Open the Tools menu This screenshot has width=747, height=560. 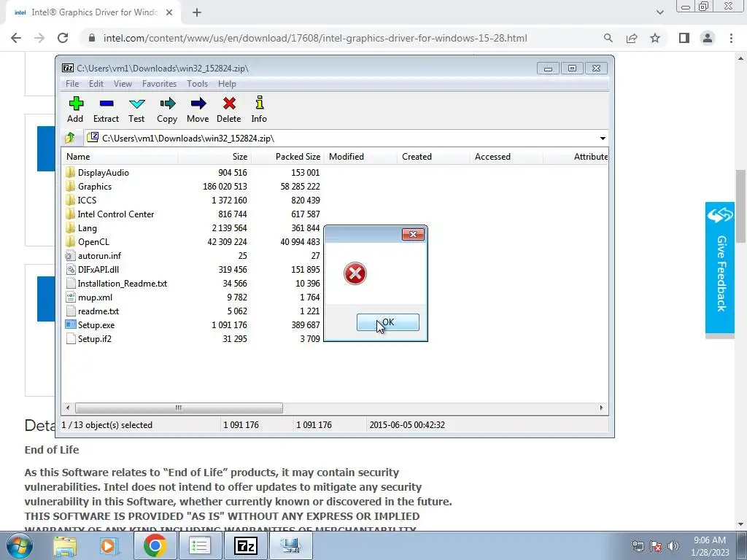[x=197, y=84]
